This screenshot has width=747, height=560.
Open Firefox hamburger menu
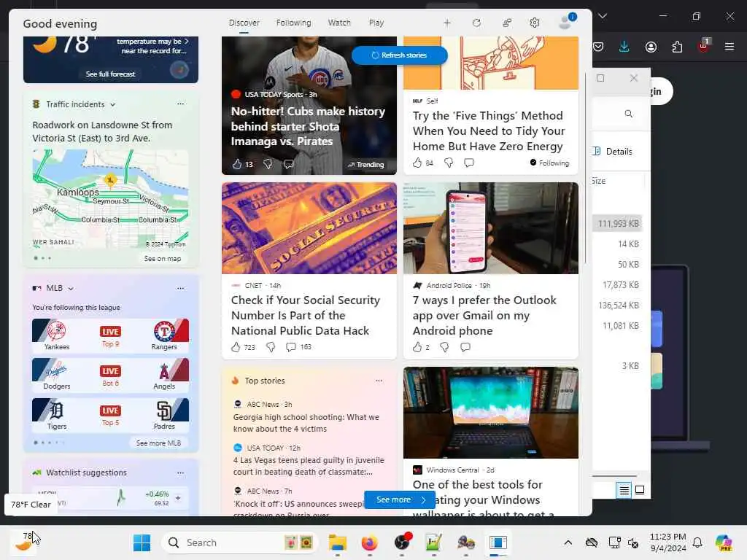(729, 47)
